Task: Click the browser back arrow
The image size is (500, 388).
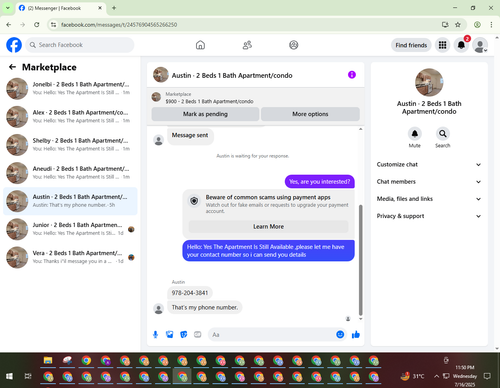Action: point(9,25)
